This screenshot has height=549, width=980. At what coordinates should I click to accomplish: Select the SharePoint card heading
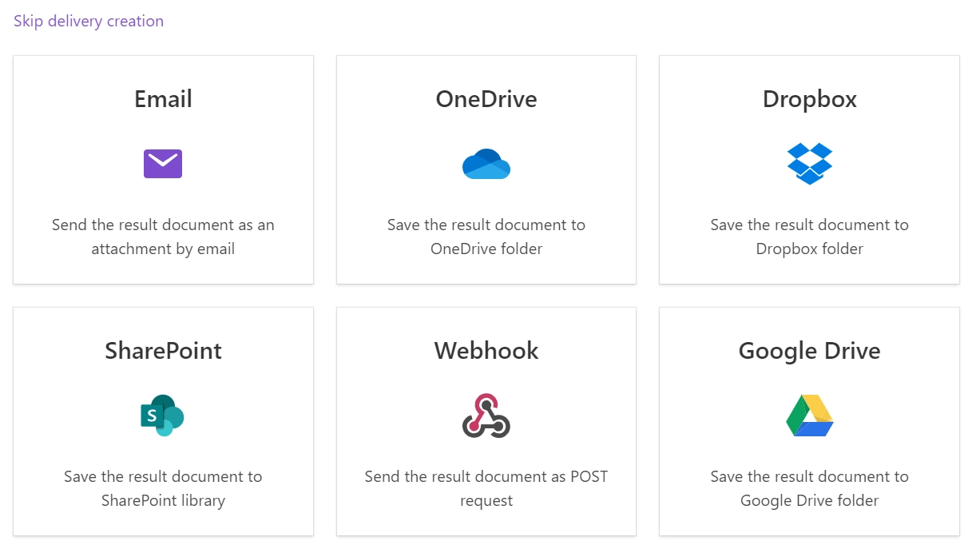(163, 351)
